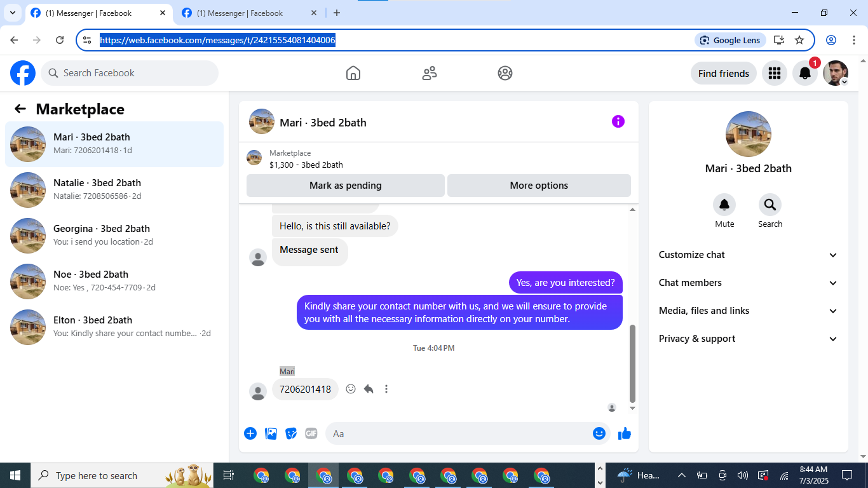The width and height of the screenshot is (868, 488).
Task: Click Windows taskbar search box
Action: tap(122, 475)
